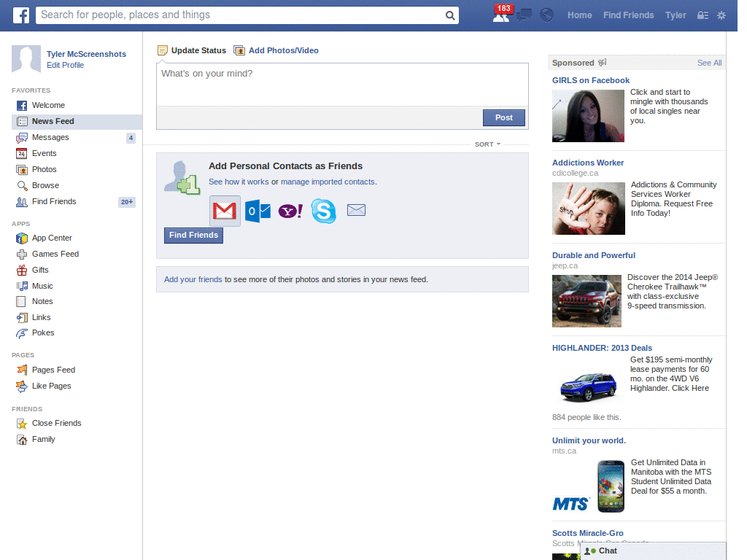Image resolution: width=747 pixels, height=560 pixels.
Task: Open Tyler profile in top bar
Action: (x=676, y=15)
